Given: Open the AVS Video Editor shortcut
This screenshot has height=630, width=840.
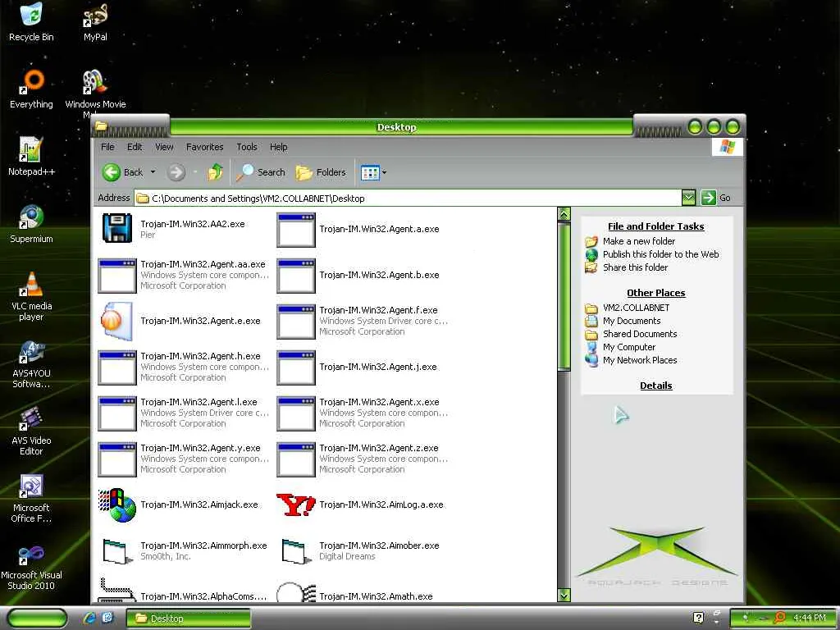Looking at the screenshot, I should pos(31,431).
